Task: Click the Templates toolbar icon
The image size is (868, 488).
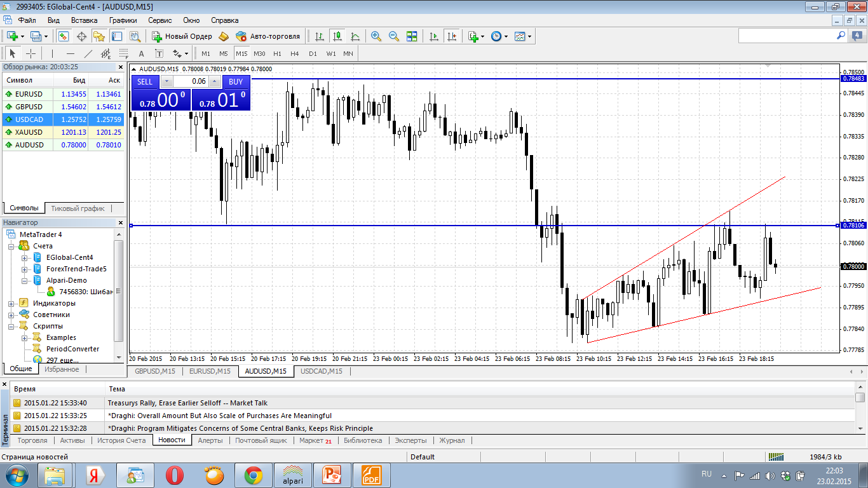Action: [x=520, y=36]
